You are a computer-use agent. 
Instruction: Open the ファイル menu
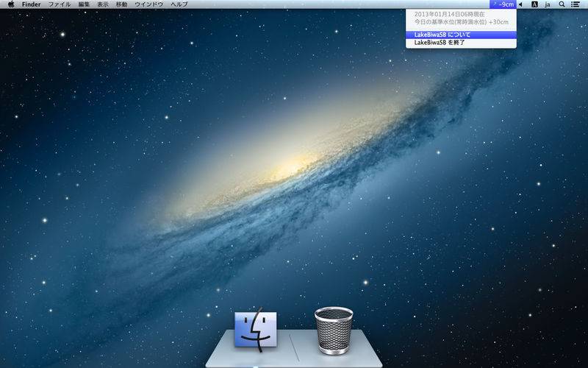[x=60, y=4]
